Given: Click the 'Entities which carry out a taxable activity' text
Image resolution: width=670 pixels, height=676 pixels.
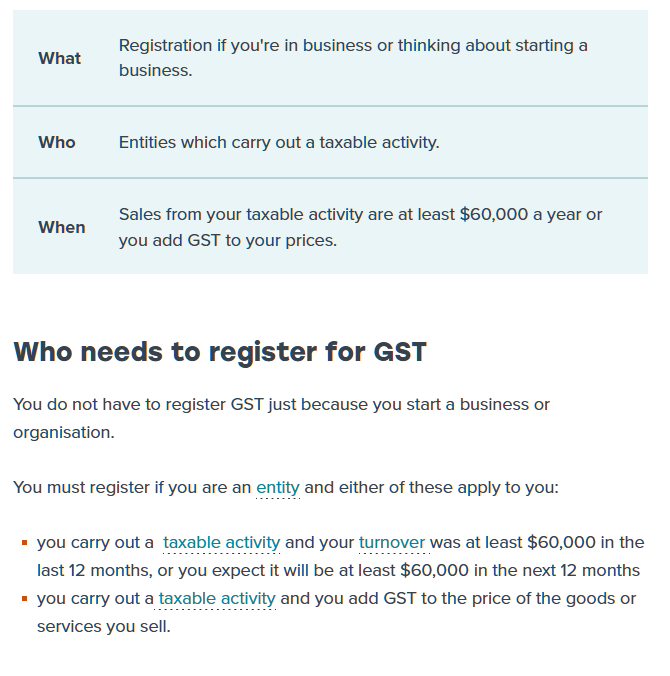Looking at the screenshot, I should (279, 142).
